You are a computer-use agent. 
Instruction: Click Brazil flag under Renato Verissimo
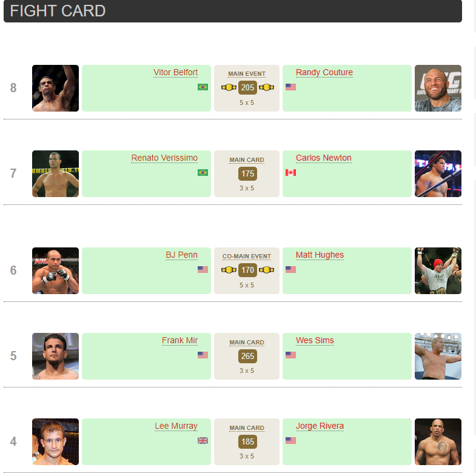[203, 173]
